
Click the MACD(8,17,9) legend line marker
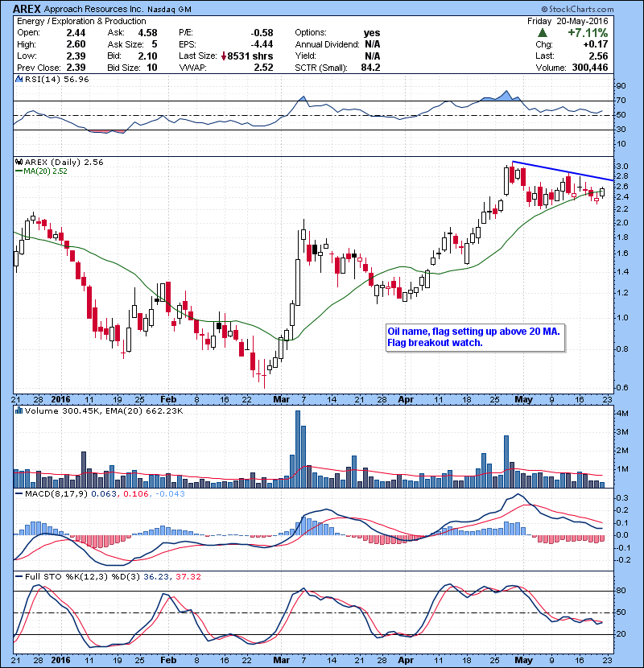point(19,494)
